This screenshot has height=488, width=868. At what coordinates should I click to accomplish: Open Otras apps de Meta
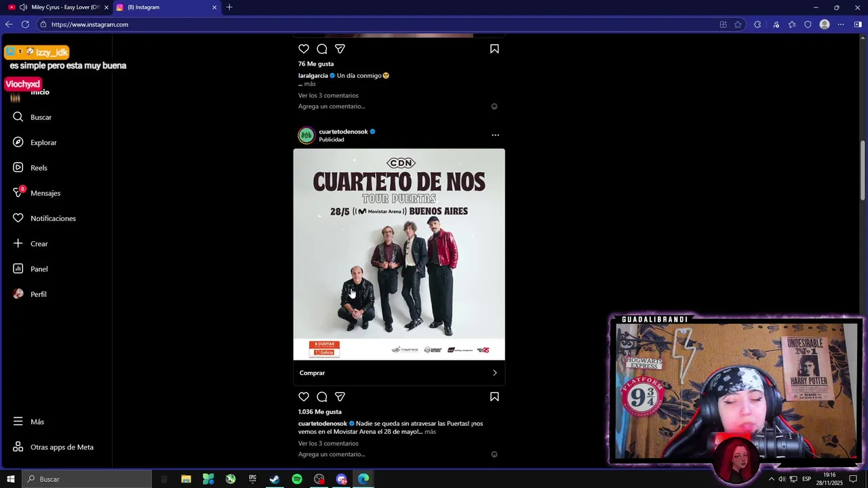click(53, 447)
